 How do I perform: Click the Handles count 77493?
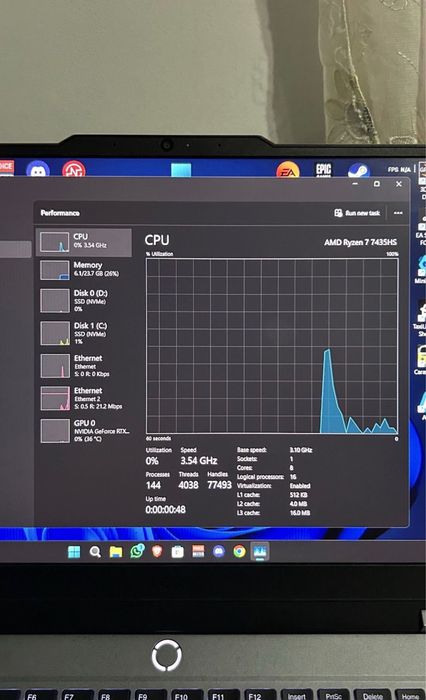pos(219,485)
